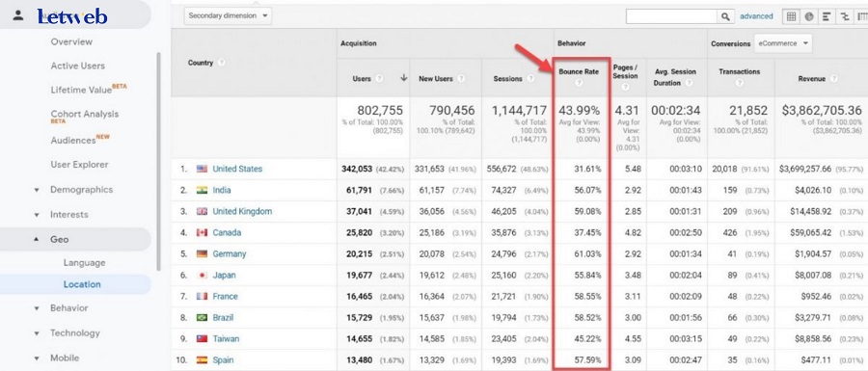
Task: Select Language under Geo
Action: 84,263
